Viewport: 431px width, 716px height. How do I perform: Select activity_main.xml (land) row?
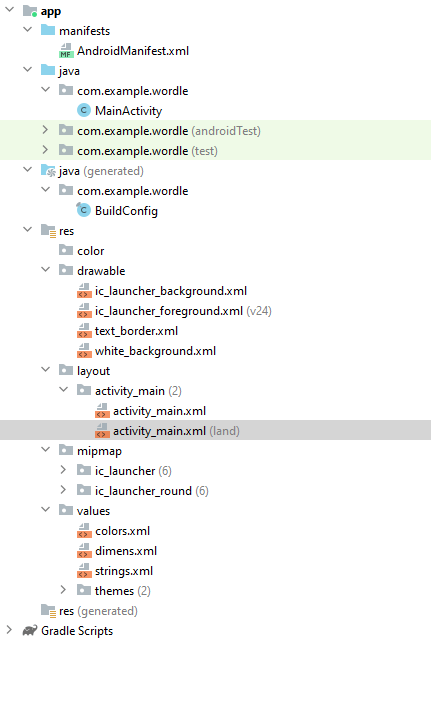coord(216,431)
